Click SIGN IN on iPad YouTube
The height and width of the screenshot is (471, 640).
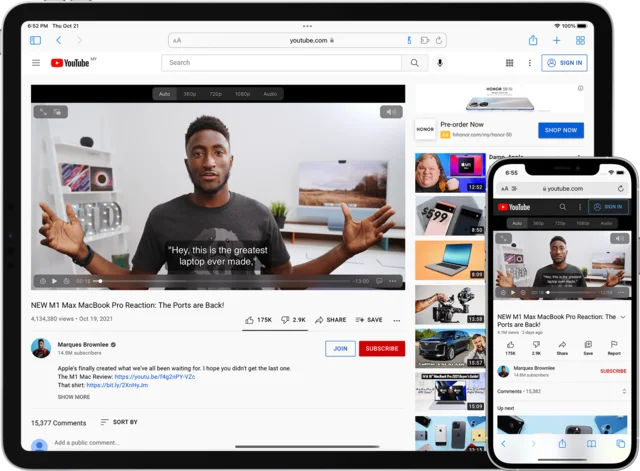564,63
